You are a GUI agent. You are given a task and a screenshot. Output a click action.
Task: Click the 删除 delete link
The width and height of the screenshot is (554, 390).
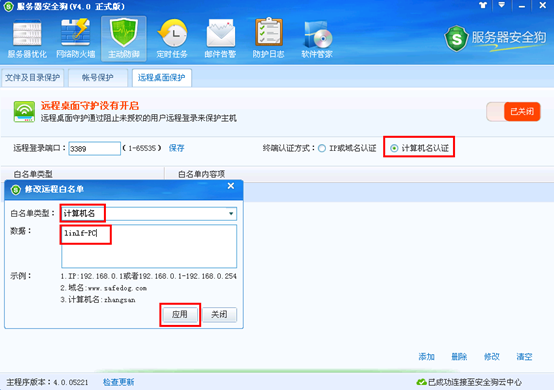459,357
